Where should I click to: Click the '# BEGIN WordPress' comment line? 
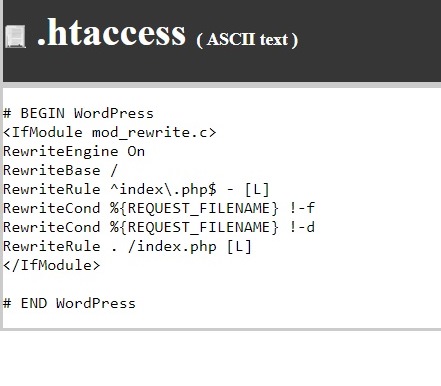click(x=78, y=113)
